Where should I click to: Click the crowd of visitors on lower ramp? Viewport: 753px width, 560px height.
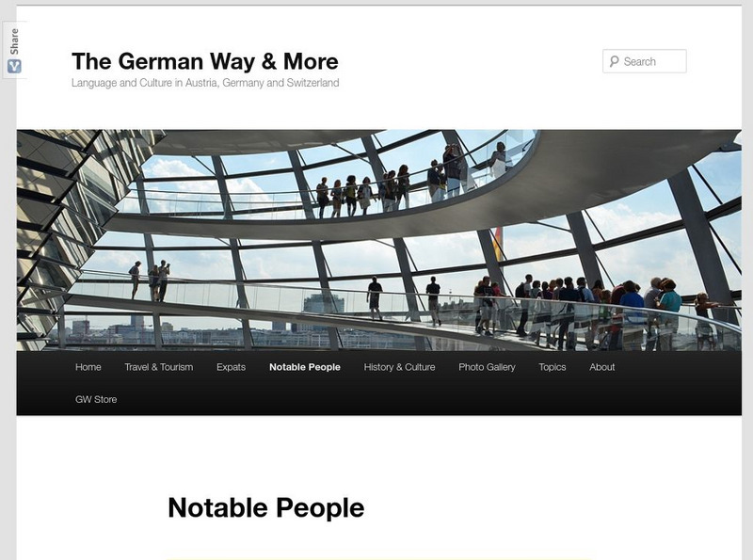tap(593, 312)
